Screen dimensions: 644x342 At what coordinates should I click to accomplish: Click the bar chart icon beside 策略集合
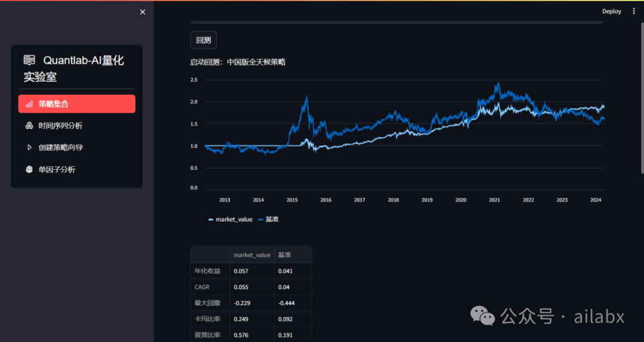(29, 104)
